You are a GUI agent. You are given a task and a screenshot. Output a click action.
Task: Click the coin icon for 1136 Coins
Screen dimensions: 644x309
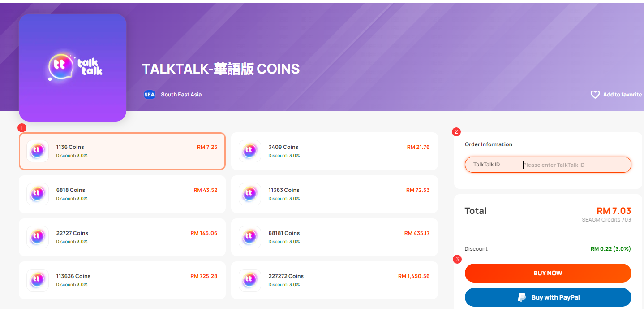coord(38,151)
